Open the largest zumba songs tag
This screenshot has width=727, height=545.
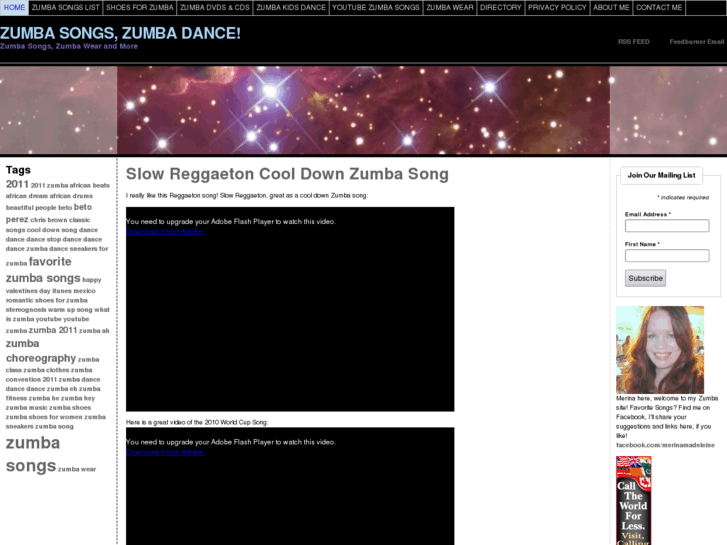[32, 454]
